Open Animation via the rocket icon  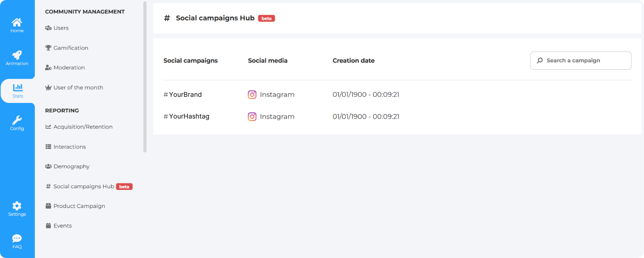pyautogui.click(x=17, y=55)
